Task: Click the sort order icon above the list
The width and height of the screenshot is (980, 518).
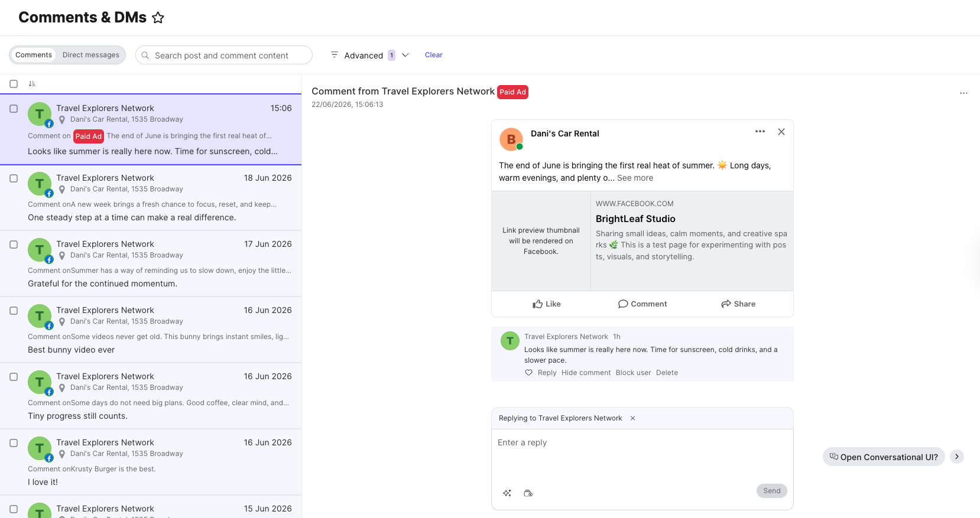Action: pos(32,84)
